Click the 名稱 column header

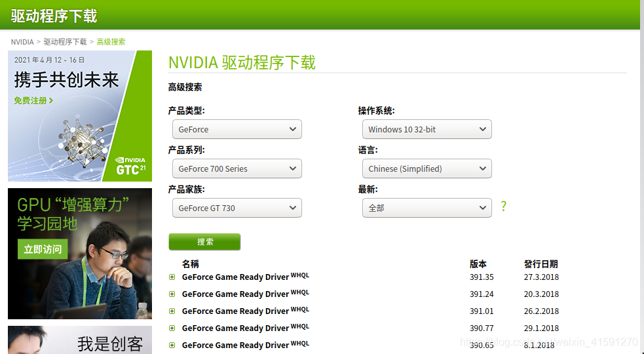click(191, 264)
